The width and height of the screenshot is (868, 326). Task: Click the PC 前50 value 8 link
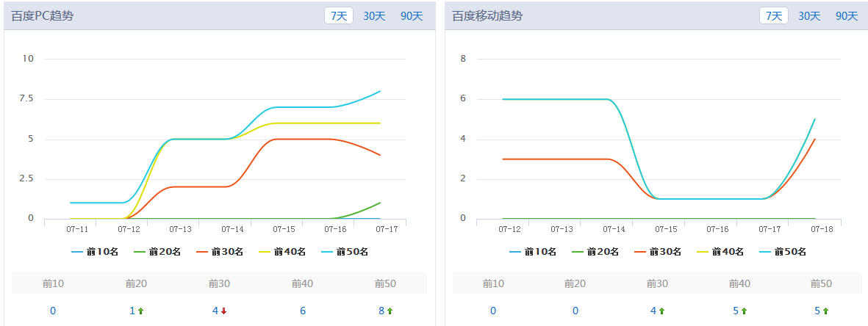pyautogui.click(x=381, y=311)
